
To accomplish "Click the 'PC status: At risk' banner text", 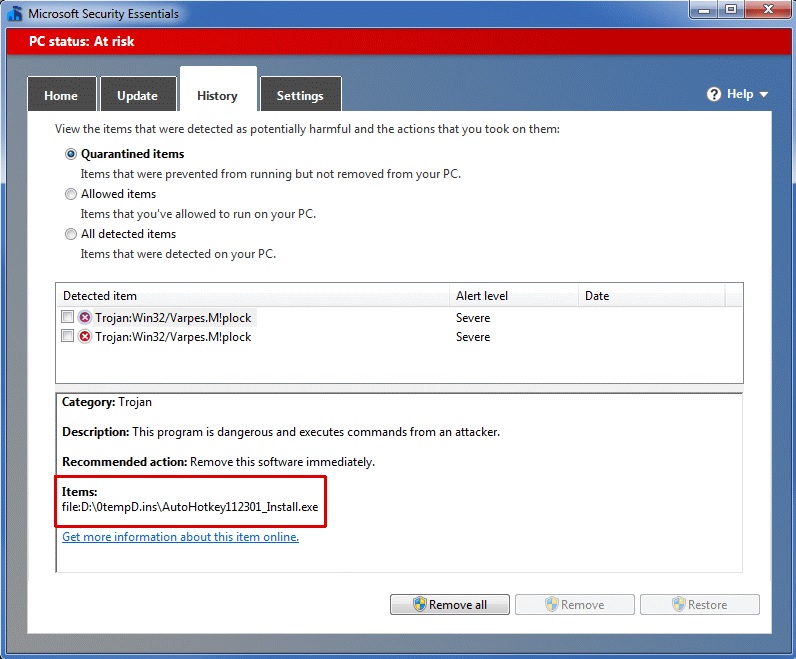I will pos(82,42).
